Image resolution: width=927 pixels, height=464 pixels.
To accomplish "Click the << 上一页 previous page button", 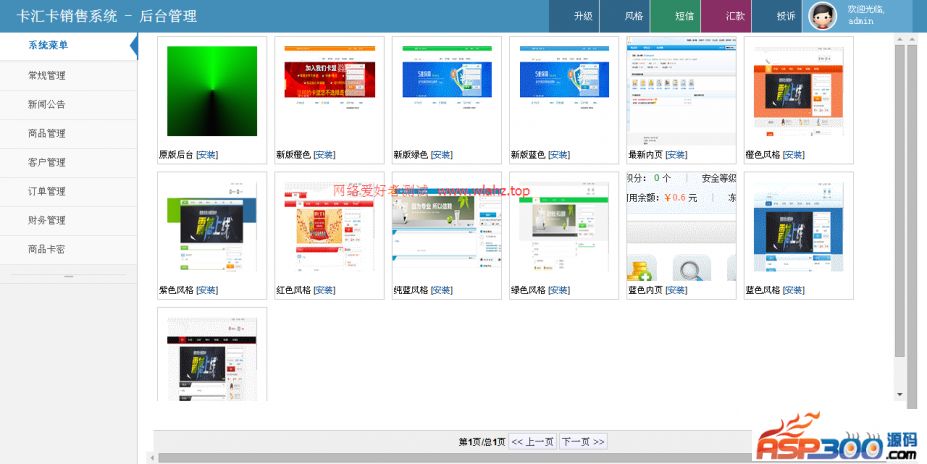I will point(532,441).
